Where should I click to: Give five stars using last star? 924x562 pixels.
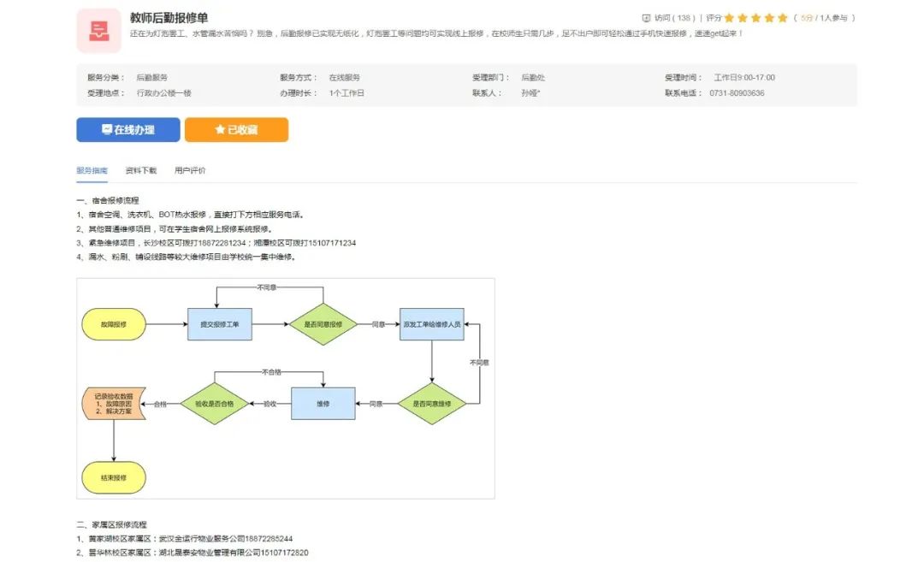coord(782,18)
